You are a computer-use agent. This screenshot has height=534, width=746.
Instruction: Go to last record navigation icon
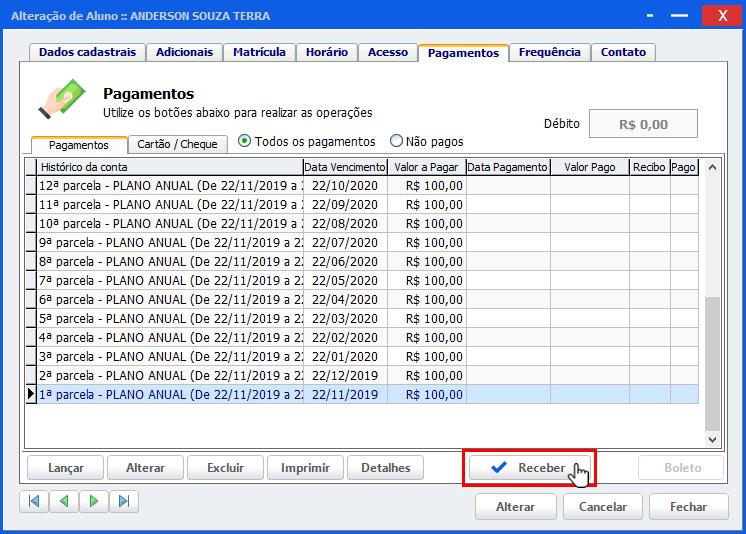pyautogui.click(x=124, y=501)
